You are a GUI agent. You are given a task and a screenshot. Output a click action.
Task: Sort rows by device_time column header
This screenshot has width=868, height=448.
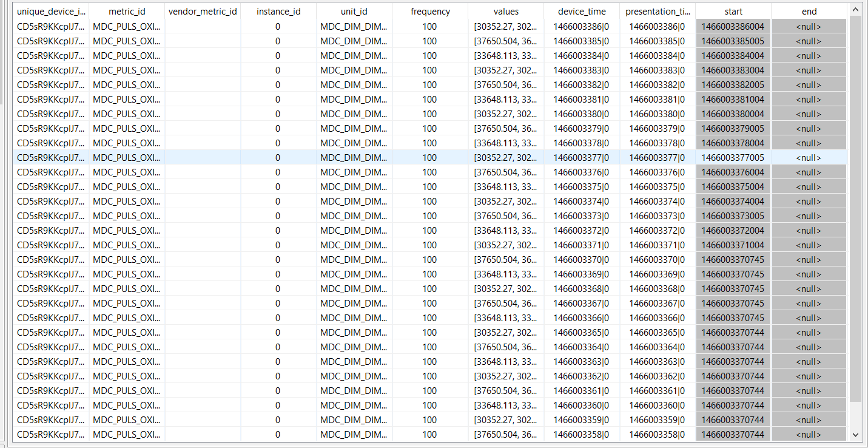pyautogui.click(x=582, y=12)
